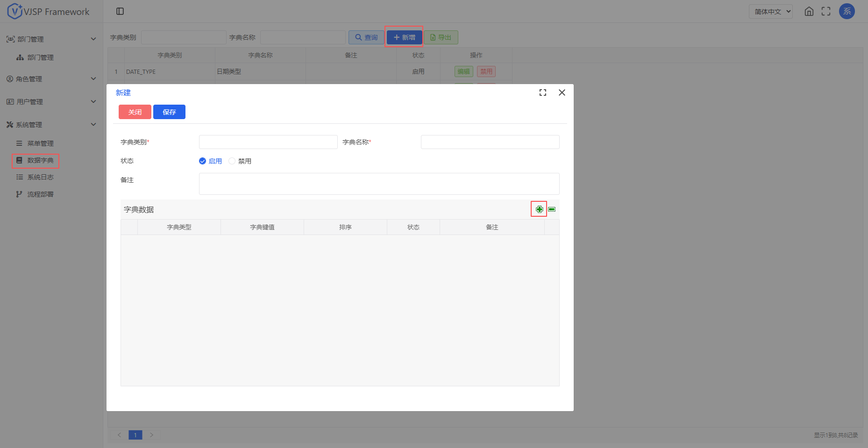Collapse the sidebar using the toggle icon
Viewport: 868px width, 448px height.
[x=120, y=11]
